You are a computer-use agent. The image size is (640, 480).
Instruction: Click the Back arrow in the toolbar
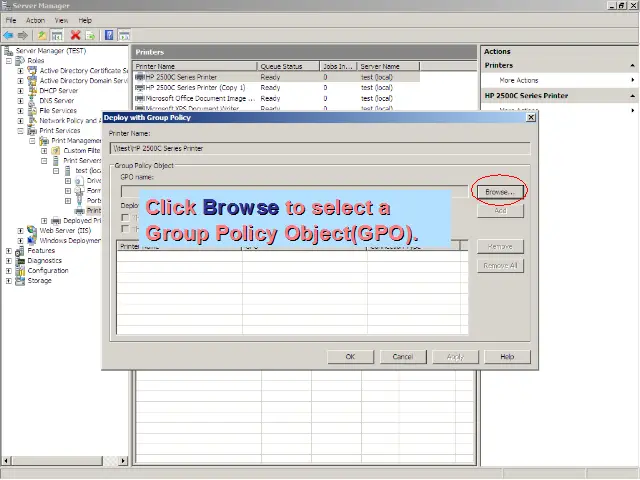coord(8,36)
